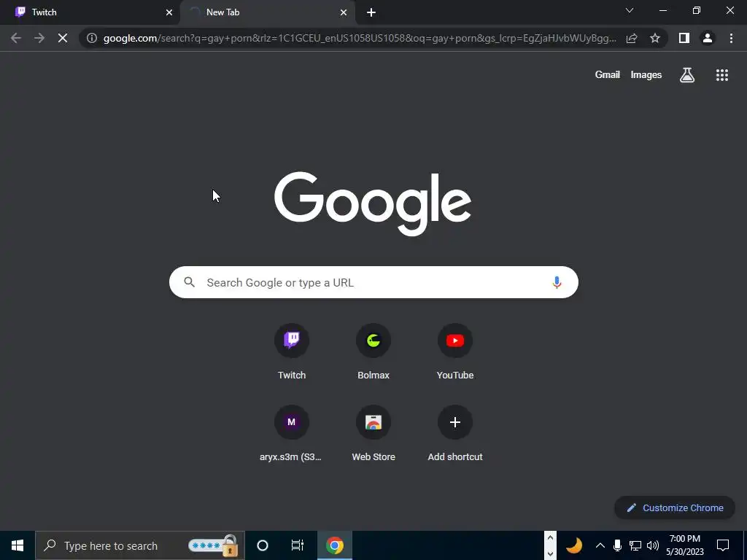Open Gmail link
The height and width of the screenshot is (560, 747).
(x=608, y=75)
